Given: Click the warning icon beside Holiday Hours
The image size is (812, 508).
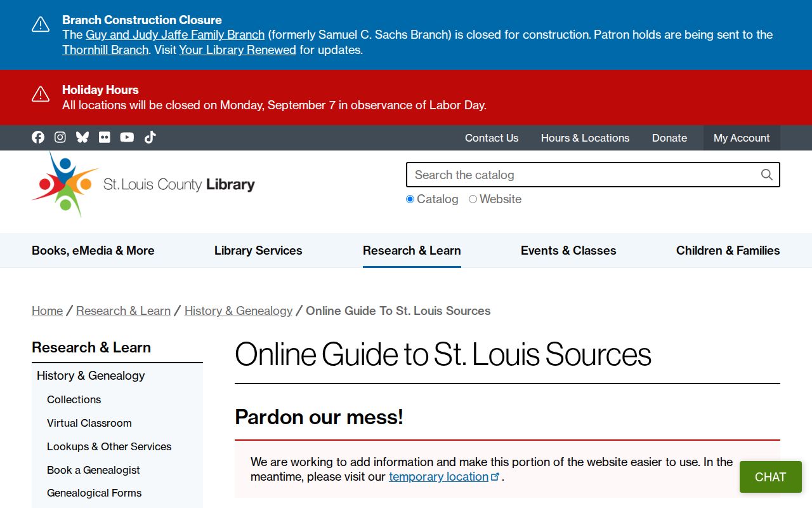Looking at the screenshot, I should click(41, 95).
